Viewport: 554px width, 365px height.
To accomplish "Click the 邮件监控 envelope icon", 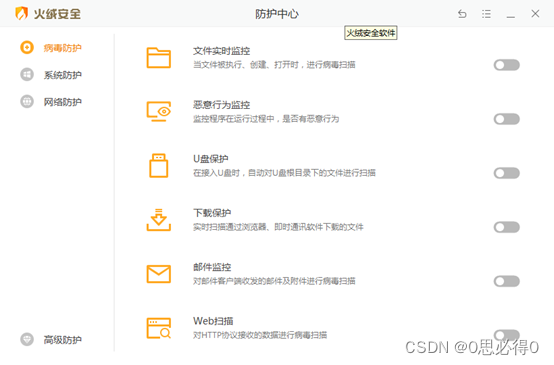I will (x=159, y=274).
